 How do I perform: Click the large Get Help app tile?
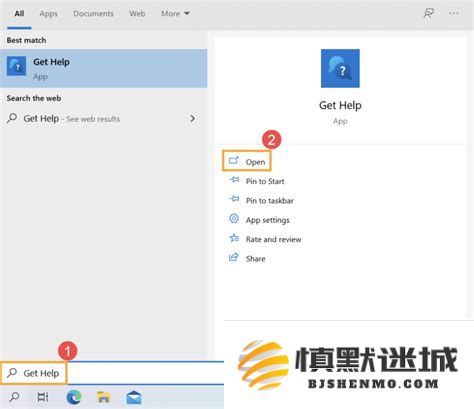[340, 68]
